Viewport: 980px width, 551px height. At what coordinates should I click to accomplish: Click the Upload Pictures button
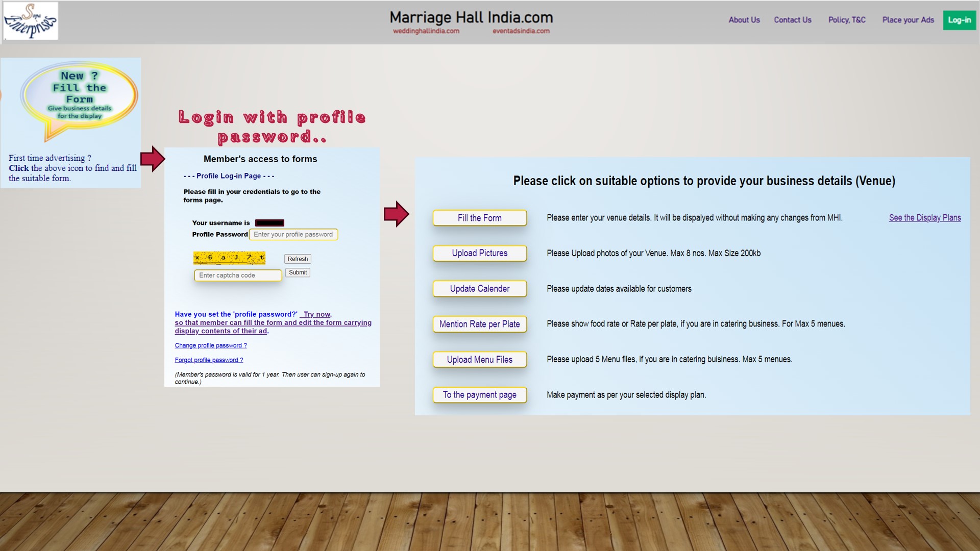point(479,253)
